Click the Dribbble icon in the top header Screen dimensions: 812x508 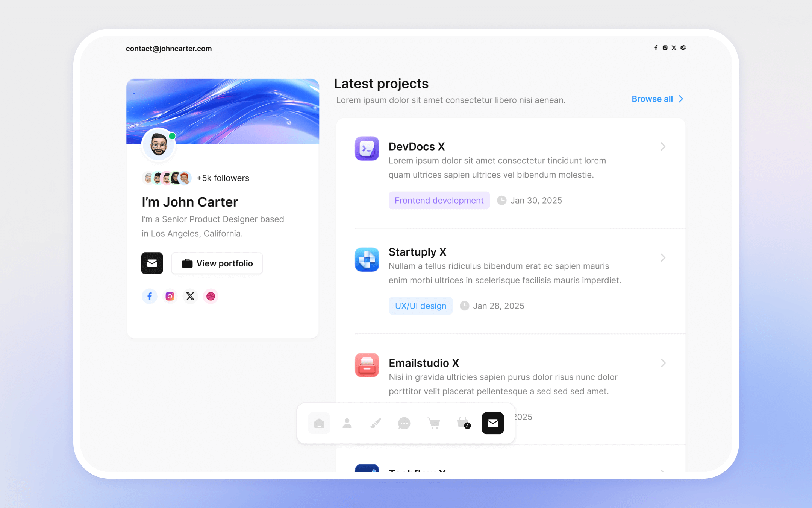point(683,48)
